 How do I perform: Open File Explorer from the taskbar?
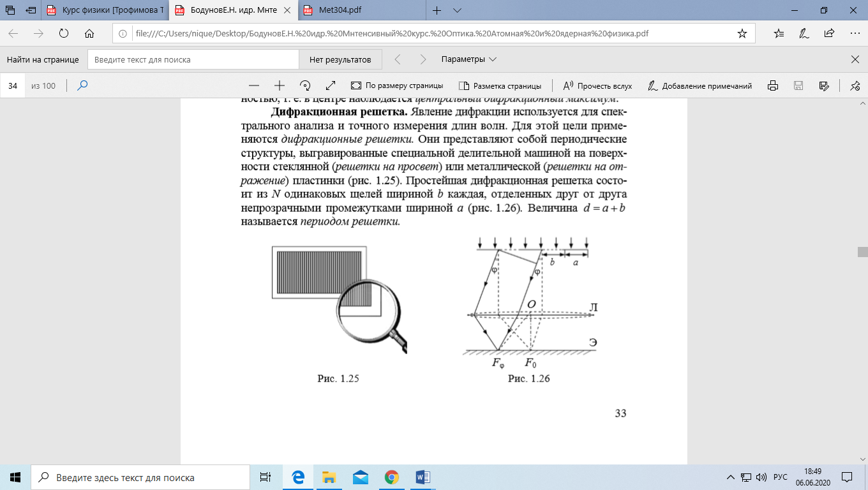tap(329, 477)
